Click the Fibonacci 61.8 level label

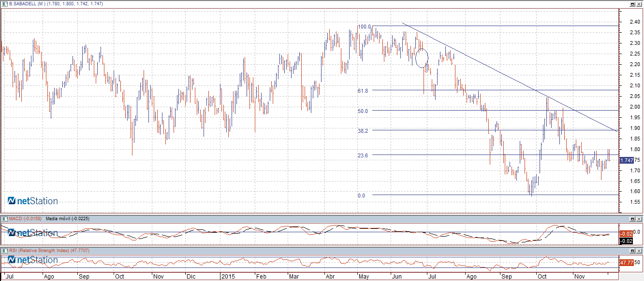click(x=363, y=91)
